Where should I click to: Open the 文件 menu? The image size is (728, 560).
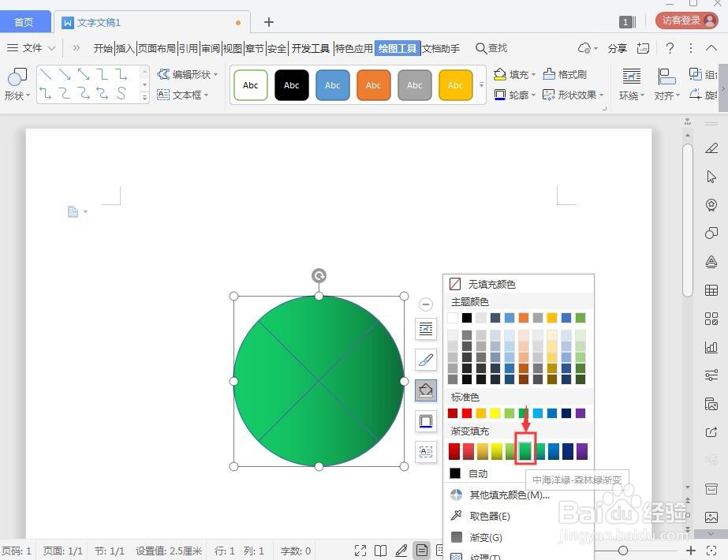pos(32,48)
